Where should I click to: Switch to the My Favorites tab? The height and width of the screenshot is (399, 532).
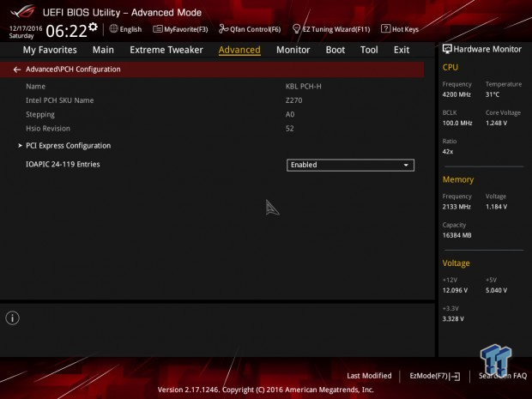[x=50, y=50]
